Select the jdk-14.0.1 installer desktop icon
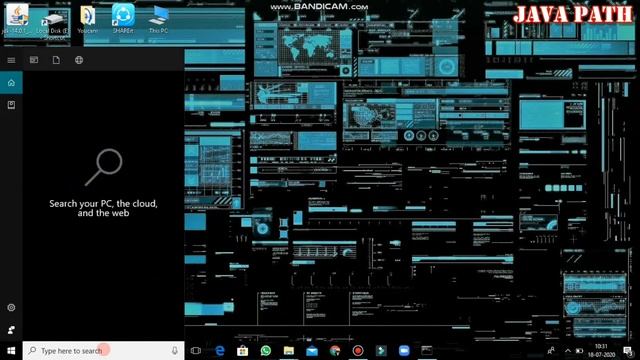 tap(16, 19)
